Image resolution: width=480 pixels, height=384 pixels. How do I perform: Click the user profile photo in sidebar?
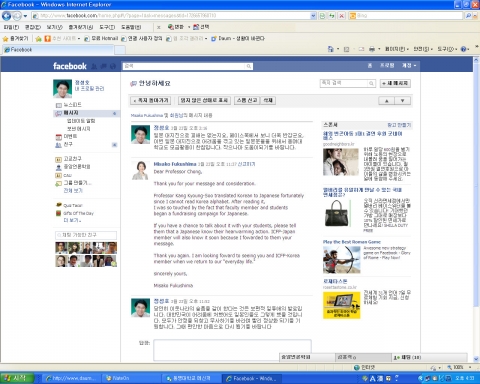[x=62, y=88]
